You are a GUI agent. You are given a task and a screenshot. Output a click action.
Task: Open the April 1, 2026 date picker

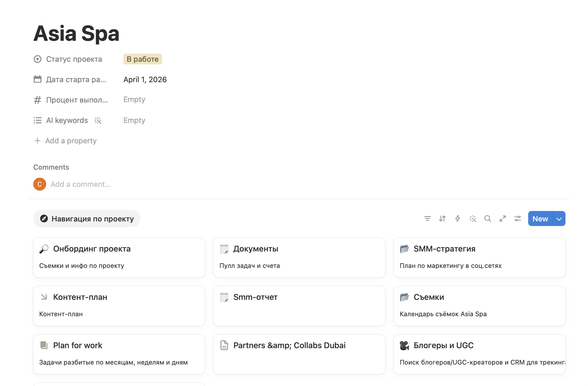tap(145, 79)
